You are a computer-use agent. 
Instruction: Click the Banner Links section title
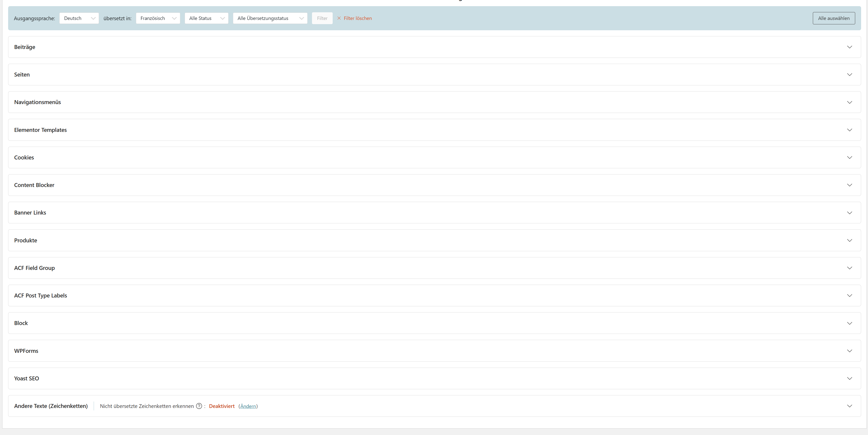[x=30, y=213]
